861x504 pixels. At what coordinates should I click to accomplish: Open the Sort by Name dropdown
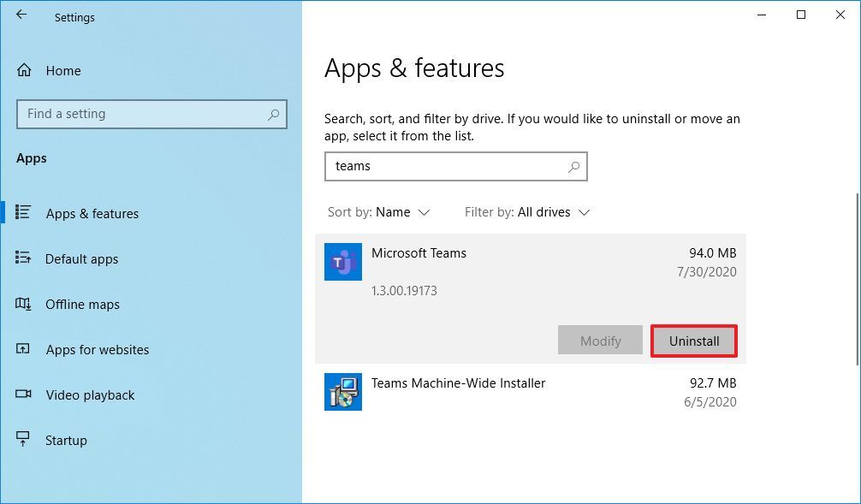(x=379, y=211)
